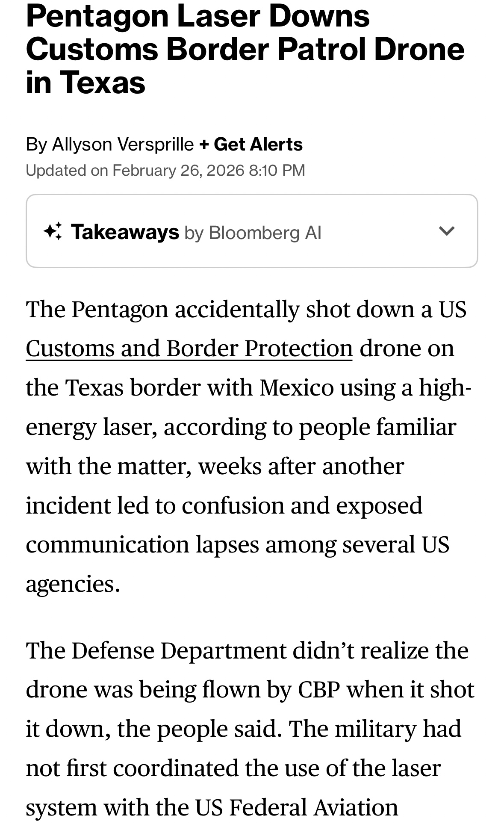Expand the Takeaways chevron arrow

[447, 231]
